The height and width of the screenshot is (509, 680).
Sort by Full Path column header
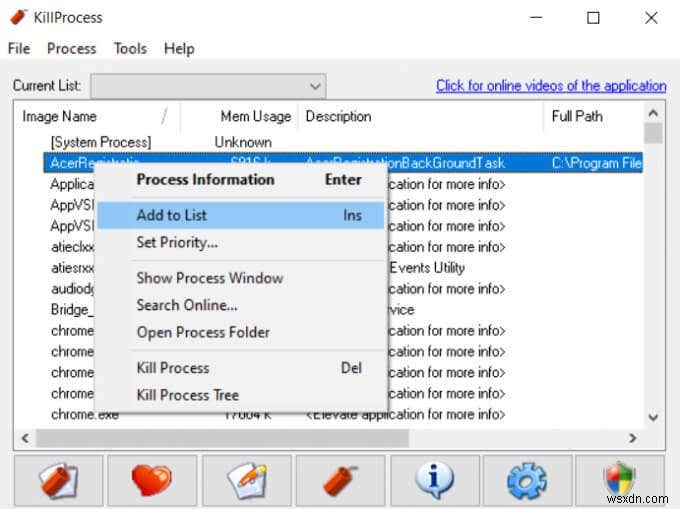pos(593,116)
